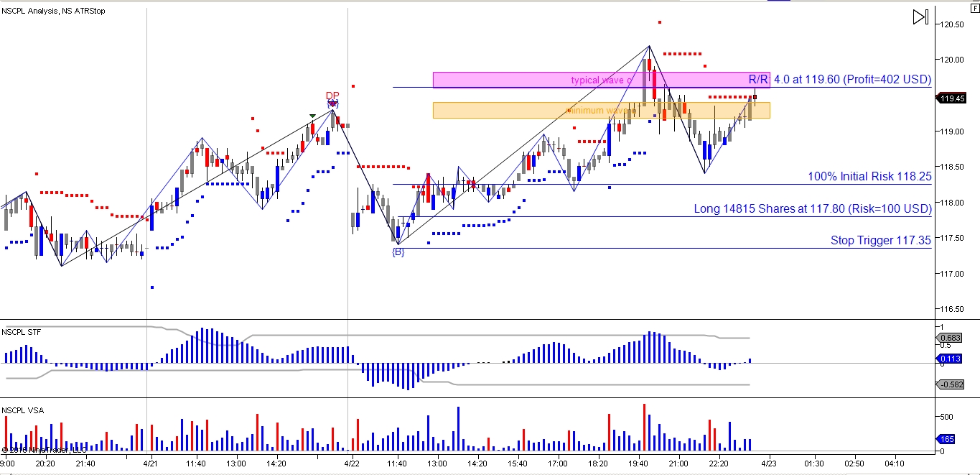Select the 165 VSA volume marker
This screenshot has height=475, width=980.
[x=948, y=439]
